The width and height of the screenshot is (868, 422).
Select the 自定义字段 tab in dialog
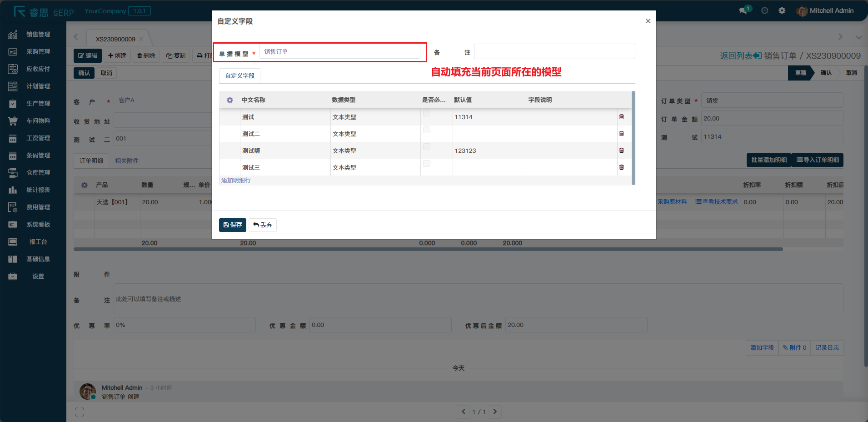click(x=240, y=76)
